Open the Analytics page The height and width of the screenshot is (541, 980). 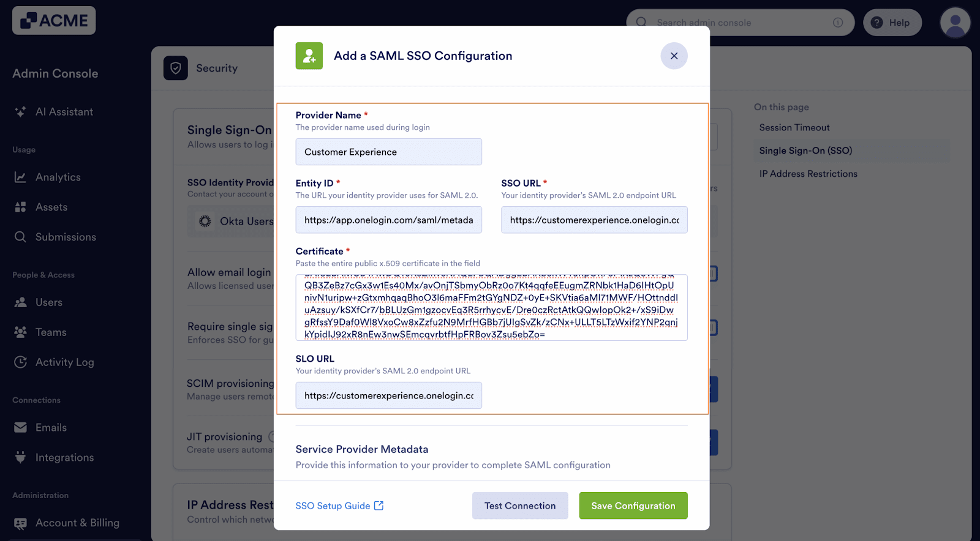coord(58,177)
